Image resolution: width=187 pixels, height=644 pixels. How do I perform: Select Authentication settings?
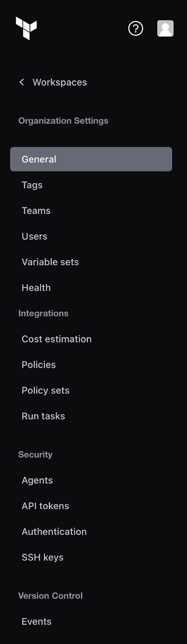tap(54, 532)
